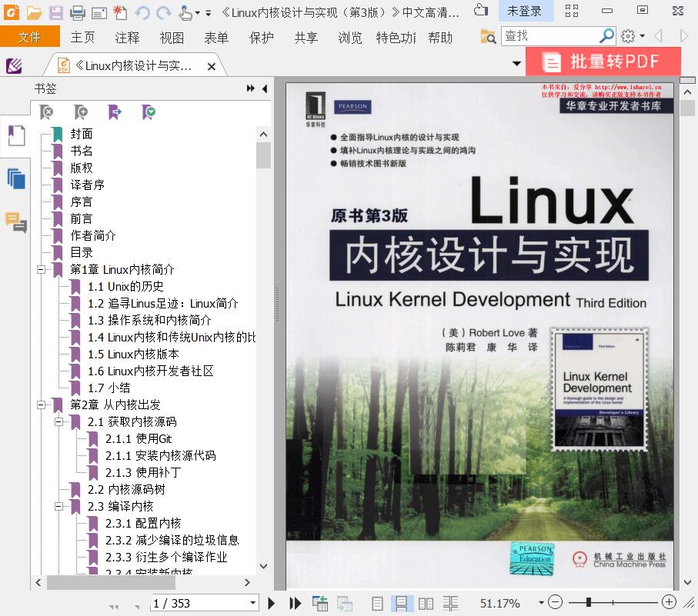Click the page number field 1 / 353
The width and height of the screenshot is (698, 616).
pyautogui.click(x=200, y=603)
